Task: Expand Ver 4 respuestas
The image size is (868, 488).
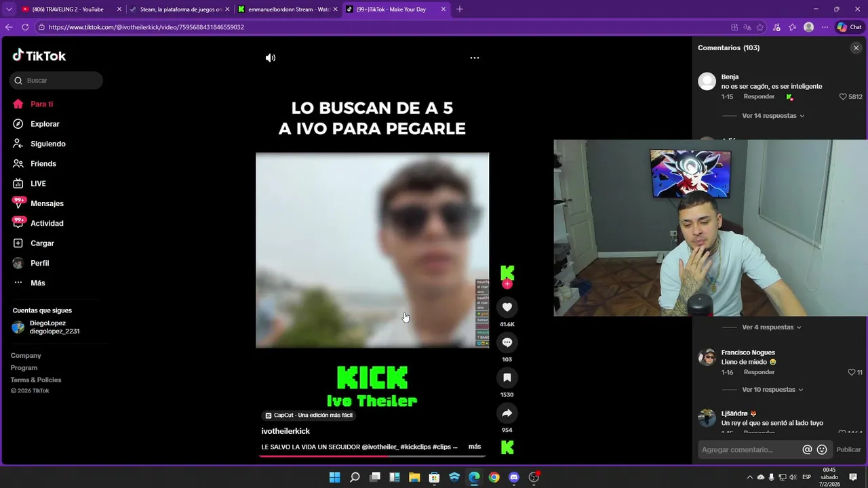Action: (x=772, y=327)
